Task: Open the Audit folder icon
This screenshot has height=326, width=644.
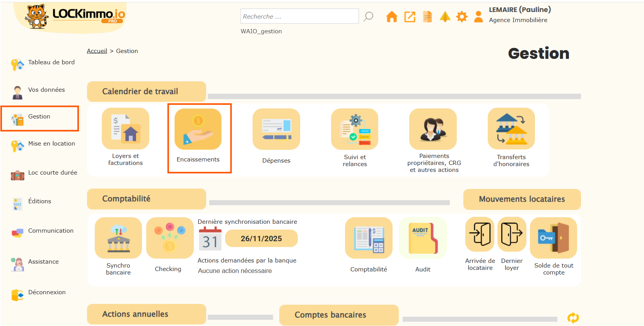Action: [423, 238]
